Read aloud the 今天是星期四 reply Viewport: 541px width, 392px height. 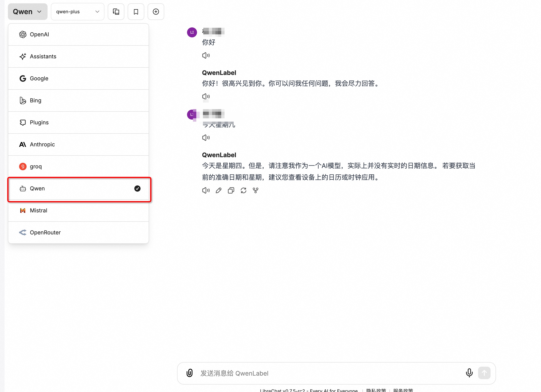tap(206, 190)
